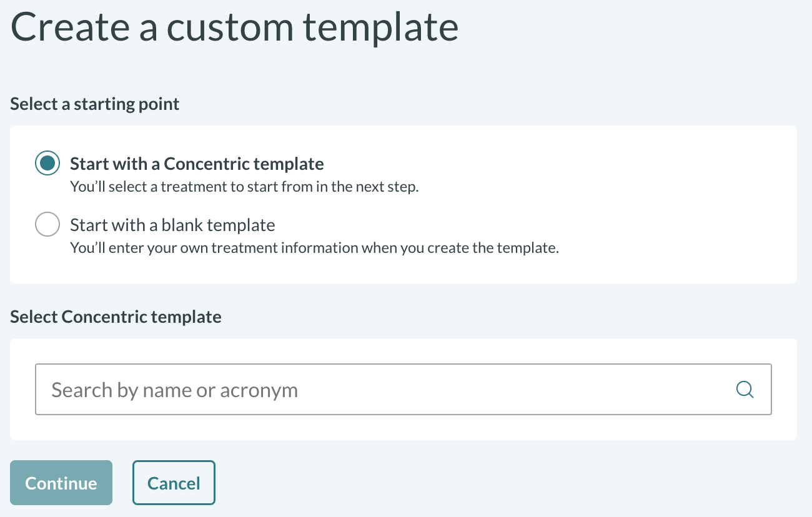Click Cancel to abandon template creation

point(174,482)
